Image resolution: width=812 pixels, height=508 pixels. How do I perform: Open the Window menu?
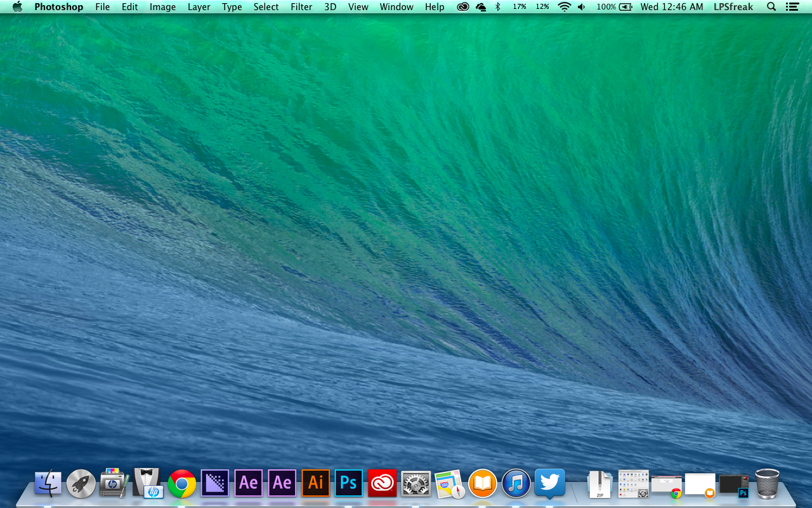(x=396, y=7)
